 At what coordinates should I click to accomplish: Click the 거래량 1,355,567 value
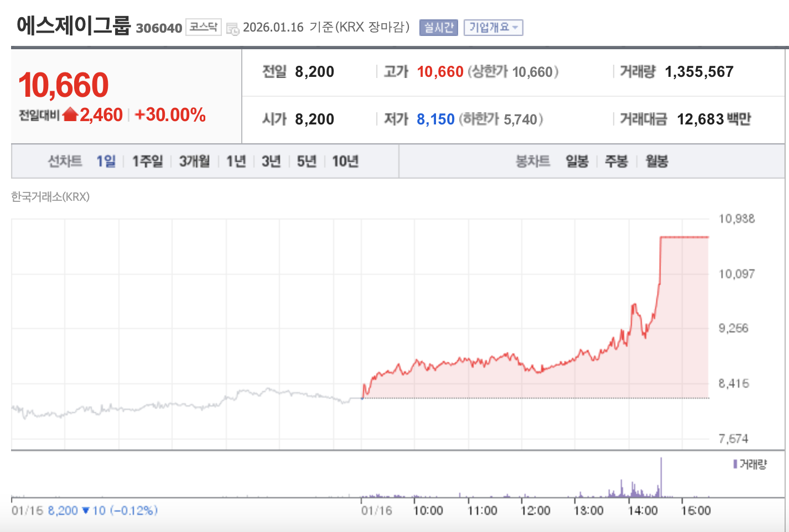[699, 72]
